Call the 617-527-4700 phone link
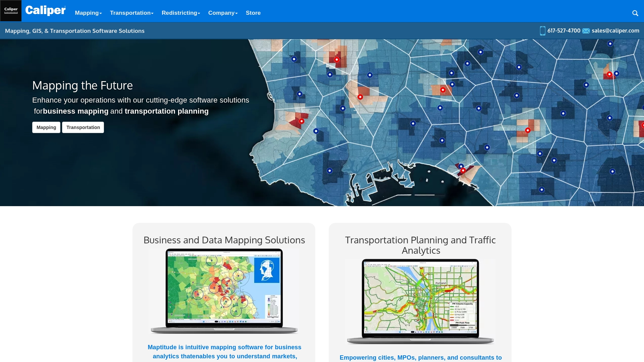The height and width of the screenshot is (362, 644). 563,31
